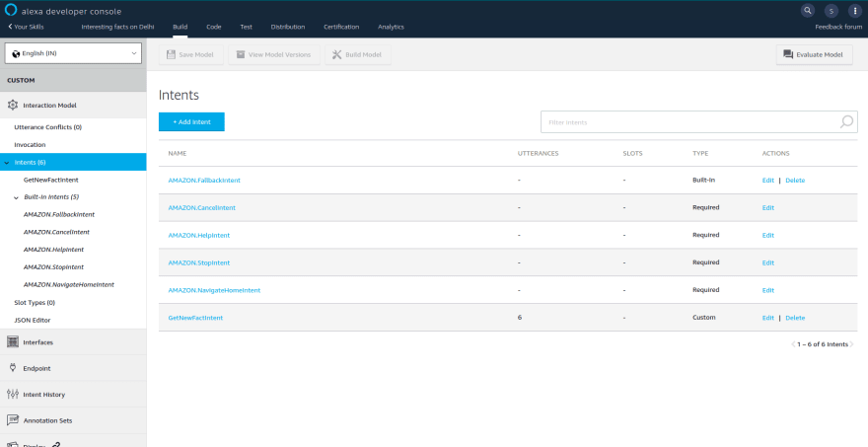Open AMAZON.StopIntent link in table

click(x=198, y=262)
